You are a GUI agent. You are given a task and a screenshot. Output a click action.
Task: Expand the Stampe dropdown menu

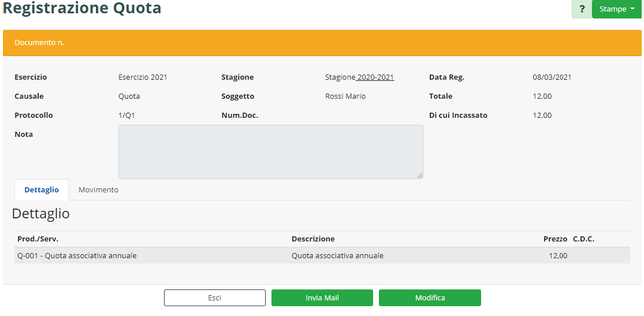point(616,9)
